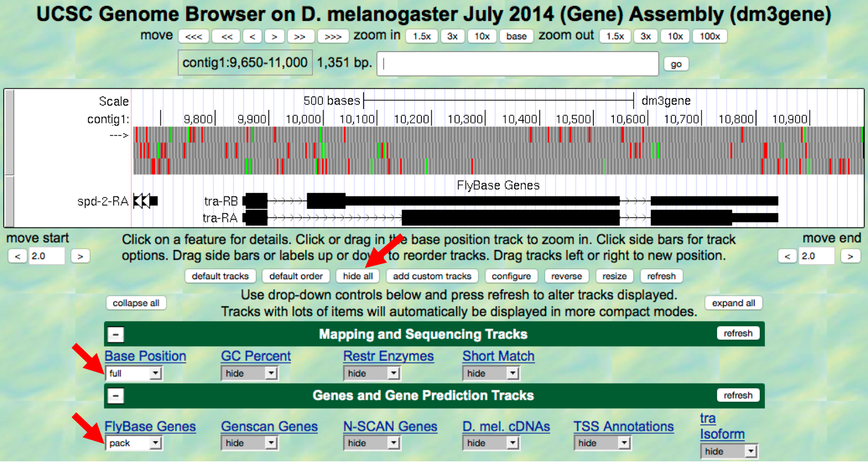Move view far left with <<< button
This screenshot has width=868, height=465.
[194, 36]
